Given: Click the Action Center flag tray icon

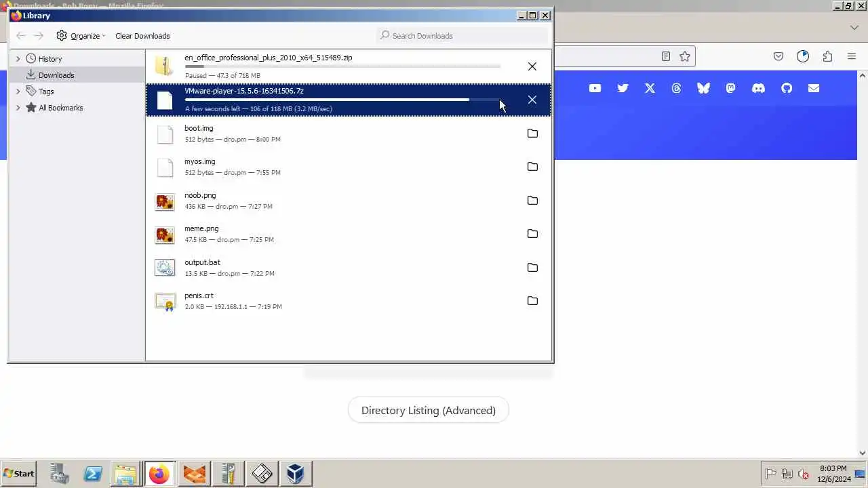Looking at the screenshot, I should click(x=770, y=474).
